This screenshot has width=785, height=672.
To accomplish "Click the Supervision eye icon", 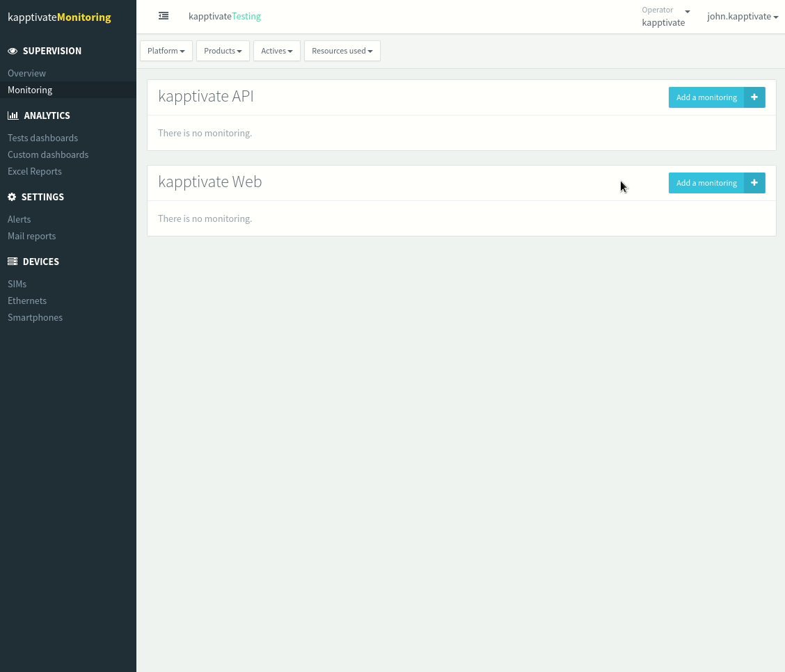I will [x=13, y=51].
